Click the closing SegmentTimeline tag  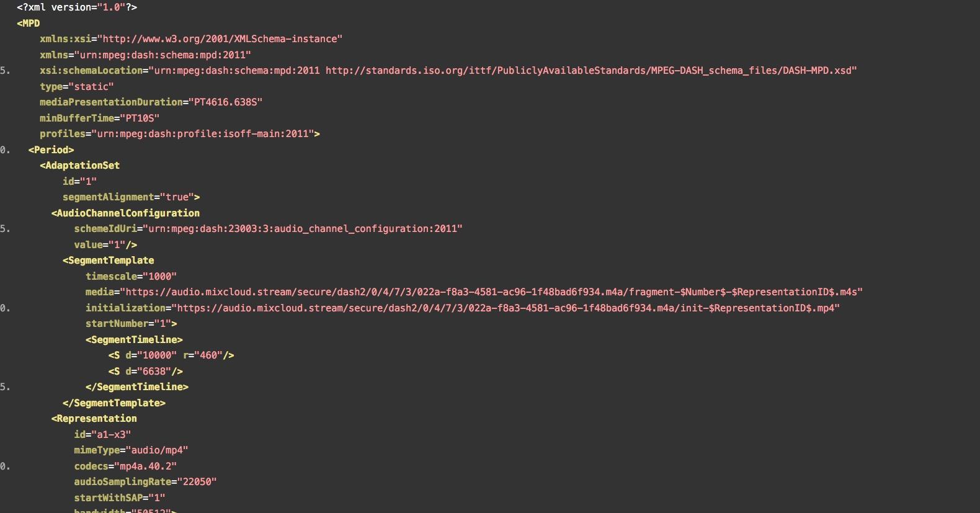[136, 387]
